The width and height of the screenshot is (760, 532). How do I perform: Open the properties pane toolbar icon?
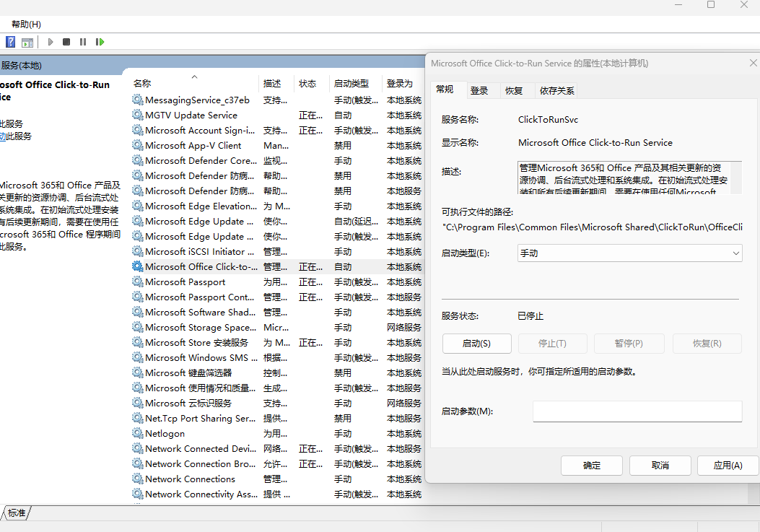[x=27, y=42]
